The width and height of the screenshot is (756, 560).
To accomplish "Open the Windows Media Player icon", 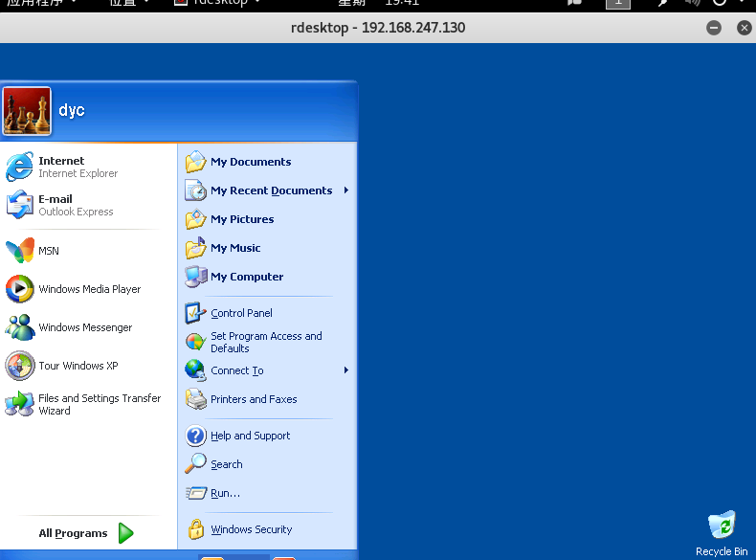I will pyautogui.click(x=20, y=289).
